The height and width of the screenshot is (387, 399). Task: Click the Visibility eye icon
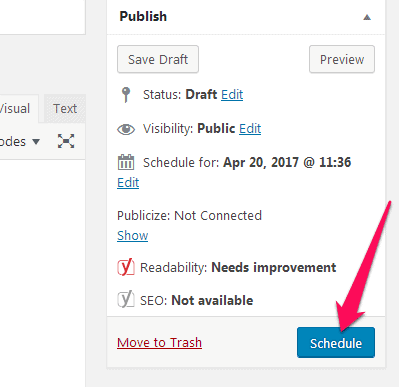click(x=126, y=129)
